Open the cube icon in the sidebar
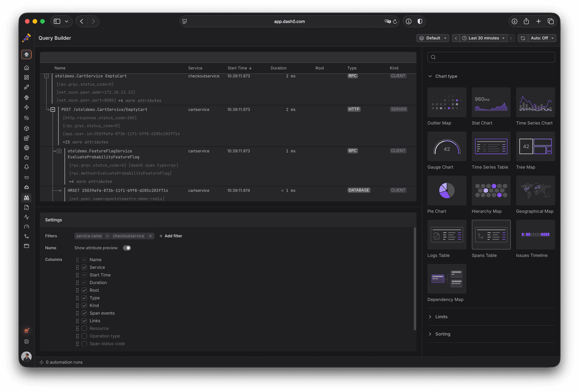The width and height of the screenshot is (579, 392). (x=27, y=128)
